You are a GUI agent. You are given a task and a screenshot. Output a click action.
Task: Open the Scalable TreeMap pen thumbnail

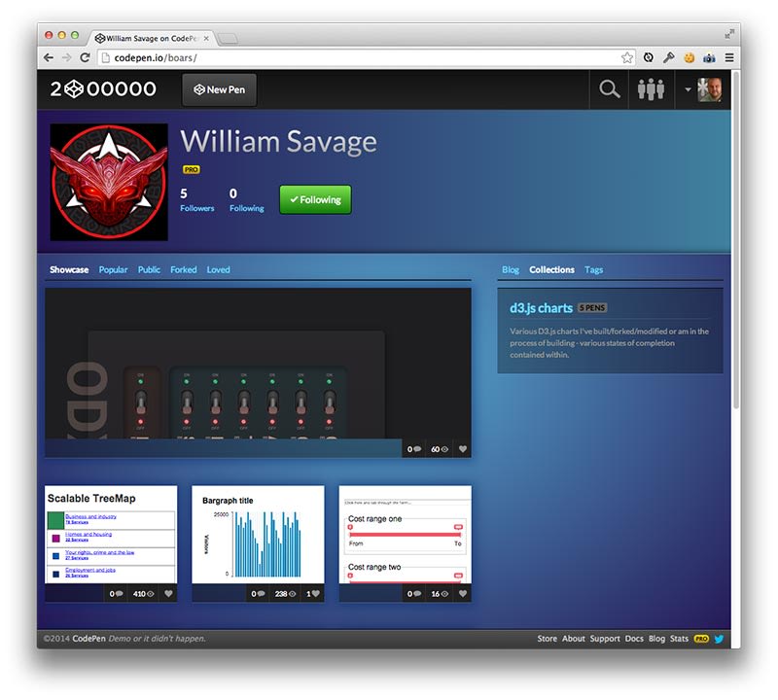[111, 535]
